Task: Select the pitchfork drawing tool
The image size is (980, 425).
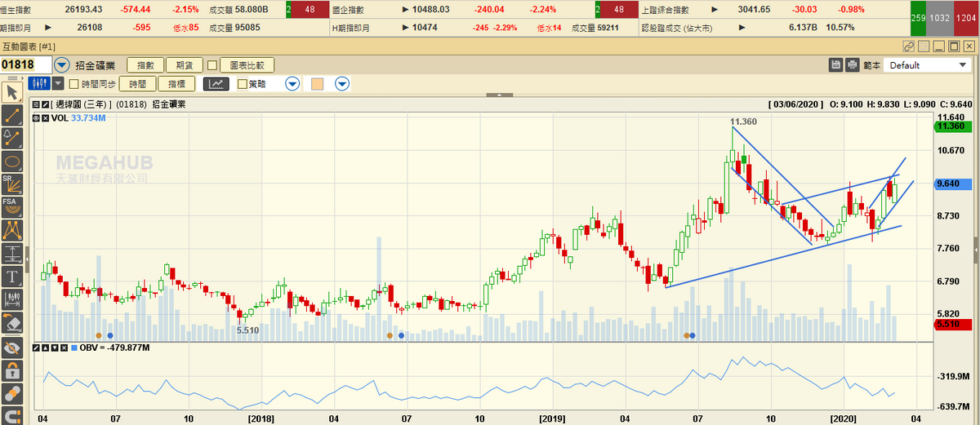Action: point(12,229)
